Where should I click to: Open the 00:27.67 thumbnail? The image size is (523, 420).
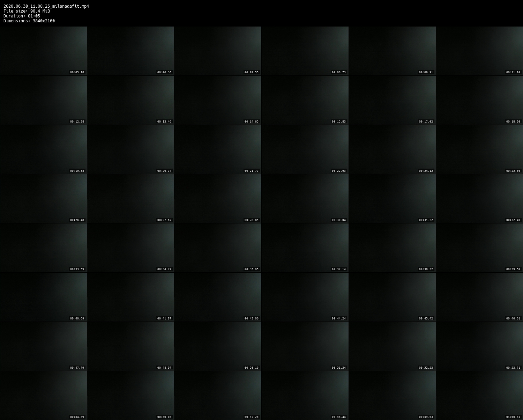point(130,199)
